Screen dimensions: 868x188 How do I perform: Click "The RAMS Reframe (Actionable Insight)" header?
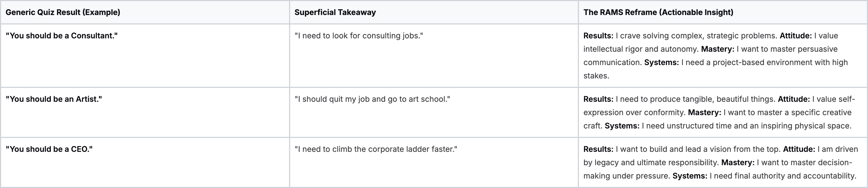(658, 13)
